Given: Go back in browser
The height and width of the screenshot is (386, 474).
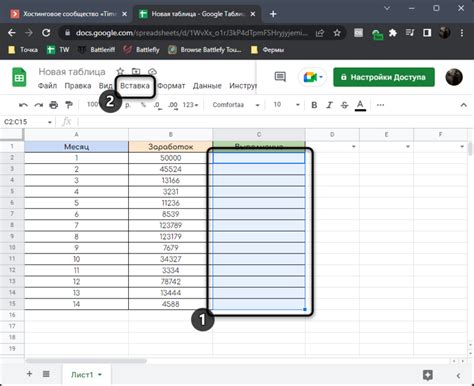Looking at the screenshot, I should point(12,33).
